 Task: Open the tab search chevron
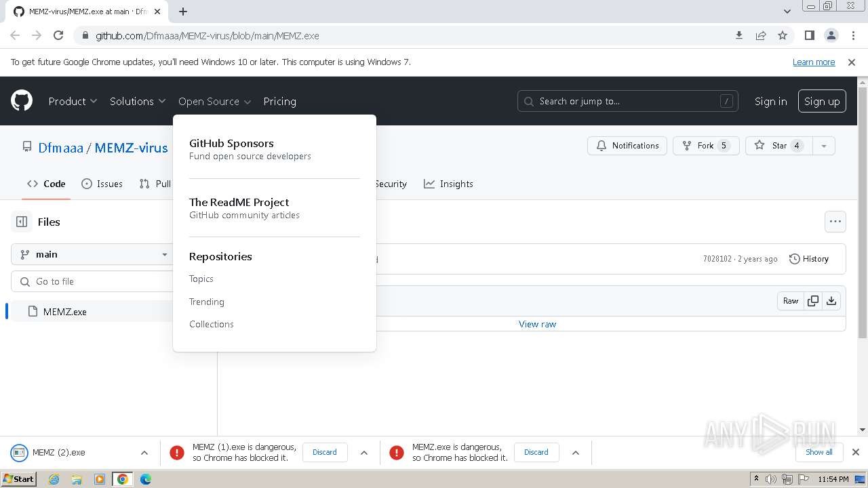[x=787, y=12]
